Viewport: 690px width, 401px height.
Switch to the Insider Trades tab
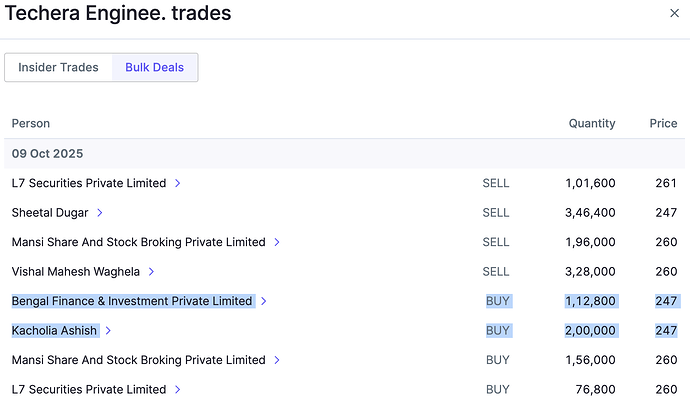pyautogui.click(x=58, y=68)
